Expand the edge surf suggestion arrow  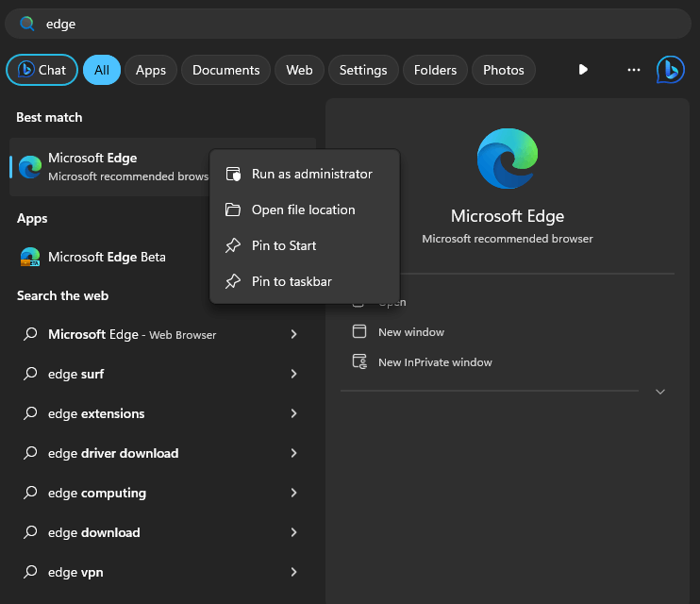coord(293,374)
